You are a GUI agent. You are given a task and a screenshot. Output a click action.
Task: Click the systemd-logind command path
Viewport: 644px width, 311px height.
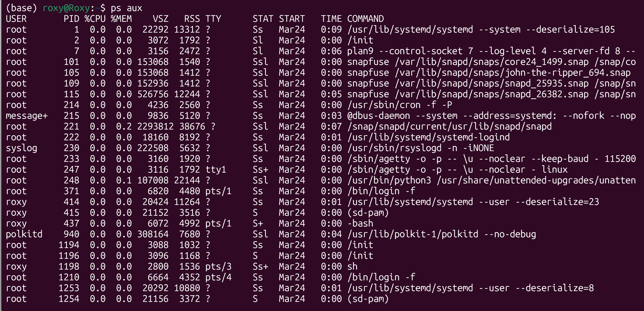tap(428, 137)
